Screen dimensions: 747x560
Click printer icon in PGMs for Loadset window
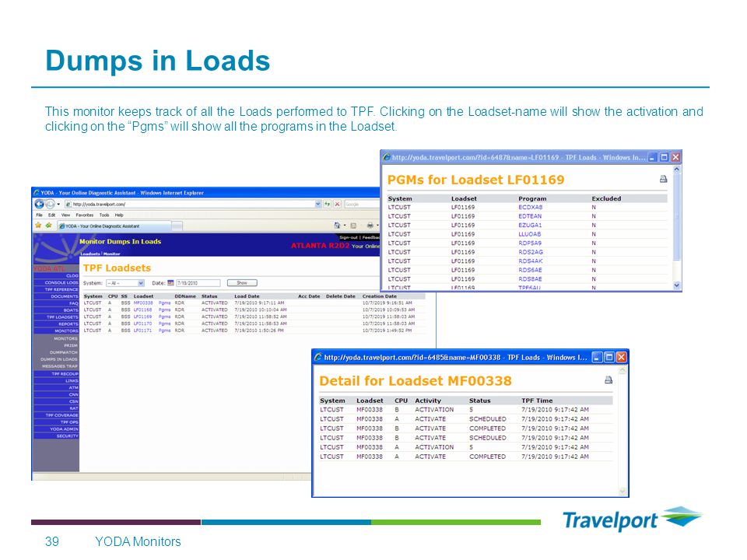pyautogui.click(x=663, y=179)
